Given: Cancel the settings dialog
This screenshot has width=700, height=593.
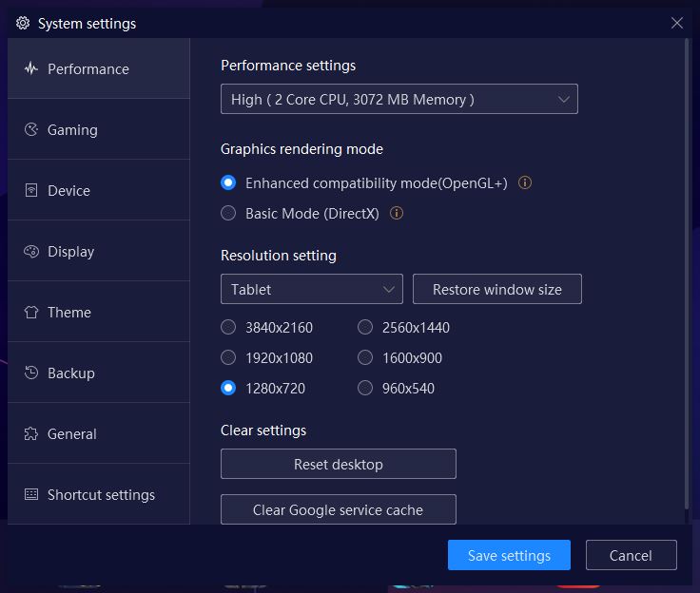Looking at the screenshot, I should (631, 555).
